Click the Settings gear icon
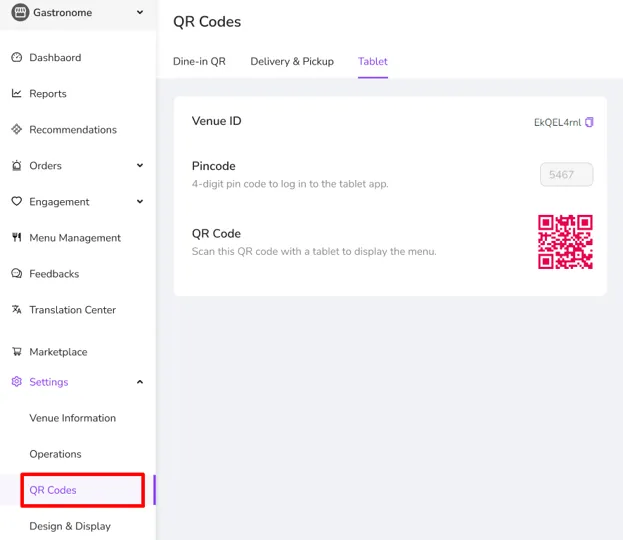Screen dimensions: 623x540 pos(17,381)
